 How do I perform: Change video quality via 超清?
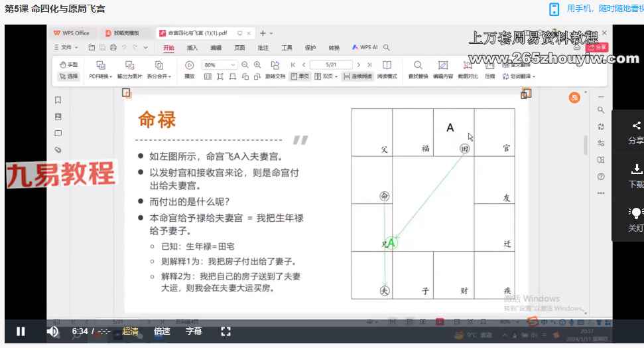[x=130, y=331]
